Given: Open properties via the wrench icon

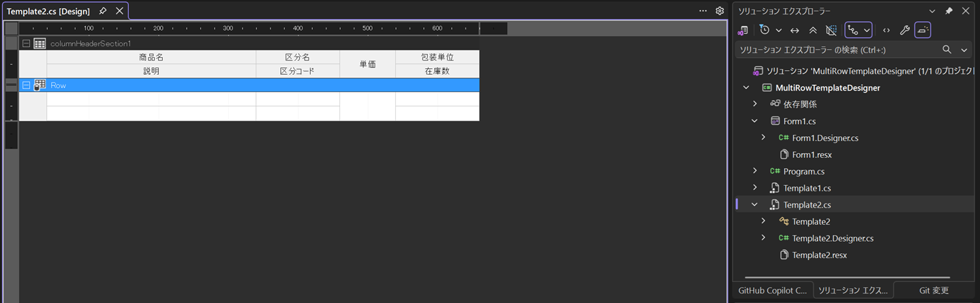Looking at the screenshot, I should [x=904, y=30].
